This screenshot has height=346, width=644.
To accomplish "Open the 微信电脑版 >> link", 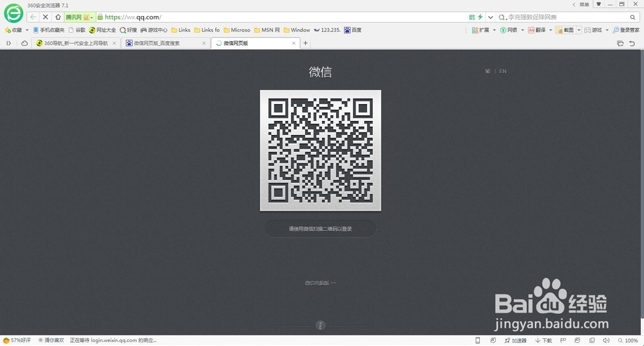I will (x=320, y=283).
